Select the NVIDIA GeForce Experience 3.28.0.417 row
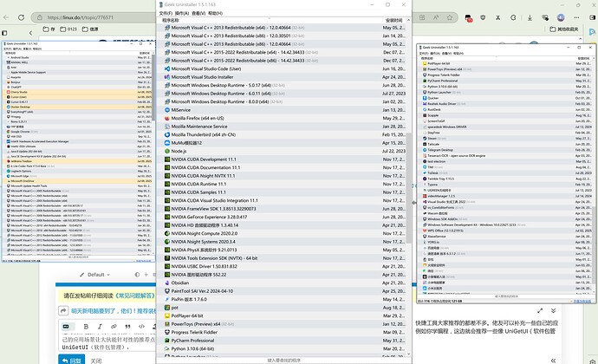Image resolution: width=598 pixels, height=364 pixels. 282,217
